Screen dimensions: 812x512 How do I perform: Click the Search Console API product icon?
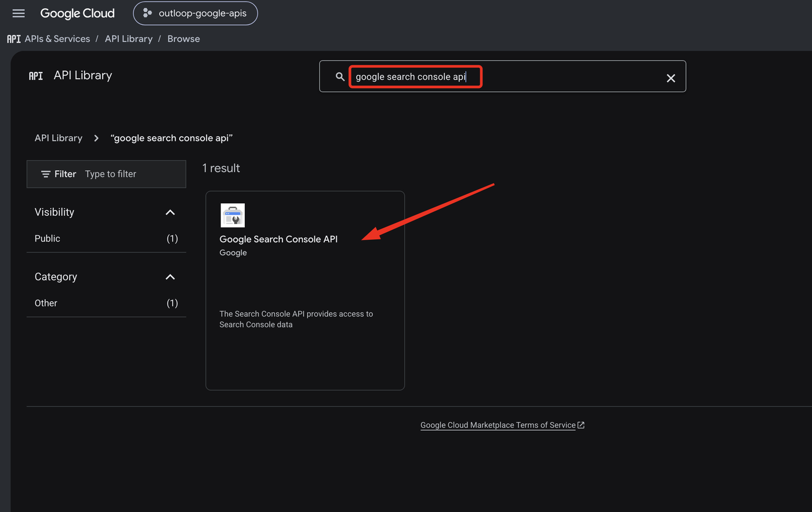point(233,215)
